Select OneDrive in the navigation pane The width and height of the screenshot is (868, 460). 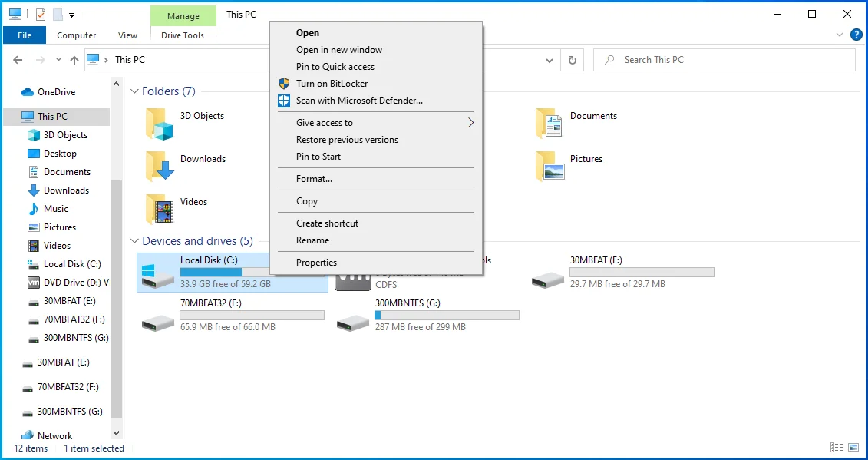click(56, 92)
